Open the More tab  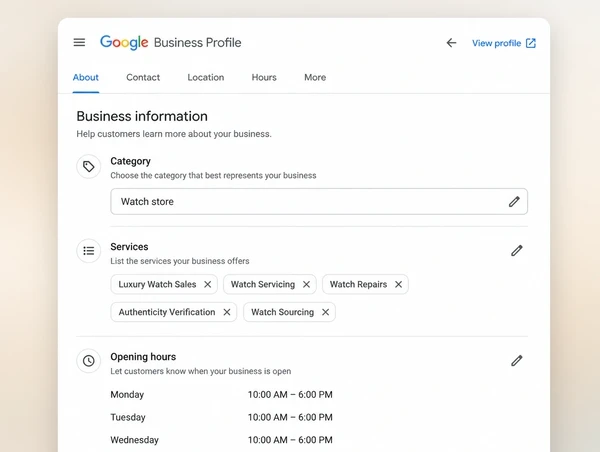pos(315,77)
